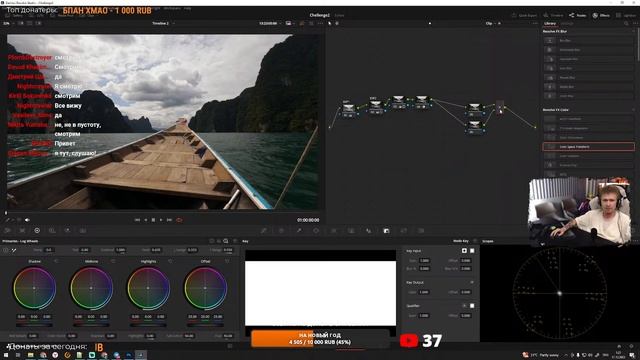
Task: Open the Blur palette
Action: (x=369, y=231)
